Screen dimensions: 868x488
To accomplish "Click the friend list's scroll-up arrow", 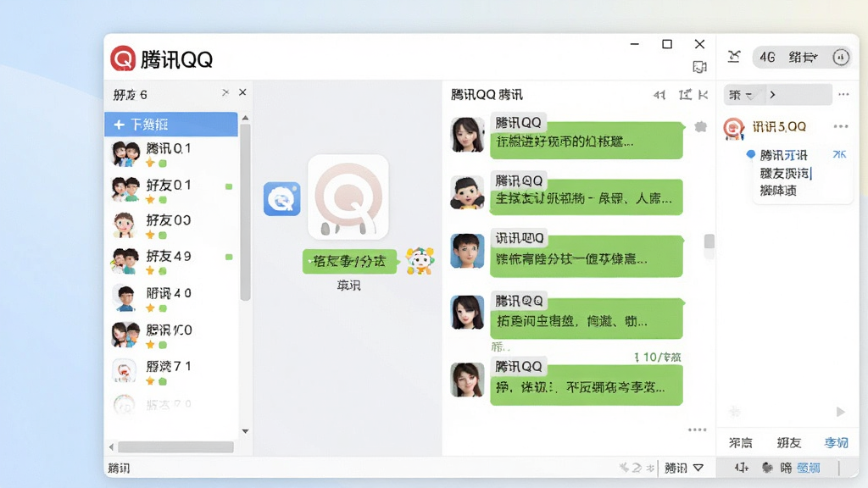I will tap(245, 118).
